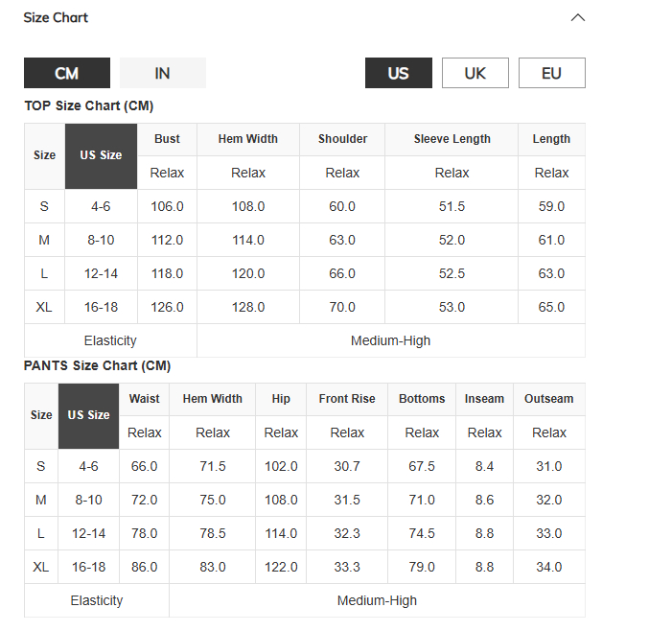
Task: Select EU sizing standard
Action: pos(551,73)
